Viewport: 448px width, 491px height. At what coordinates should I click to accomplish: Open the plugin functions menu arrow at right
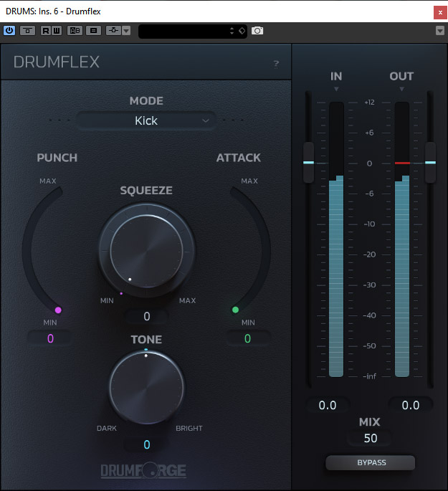click(x=440, y=31)
